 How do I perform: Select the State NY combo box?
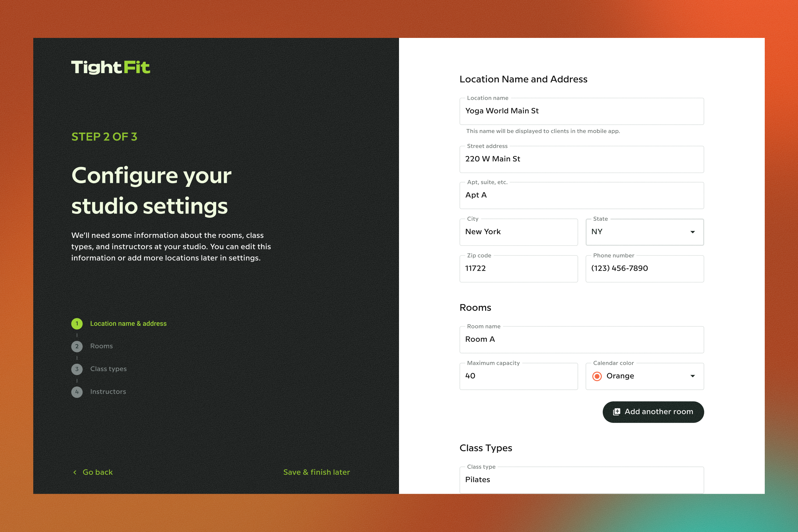click(645, 232)
